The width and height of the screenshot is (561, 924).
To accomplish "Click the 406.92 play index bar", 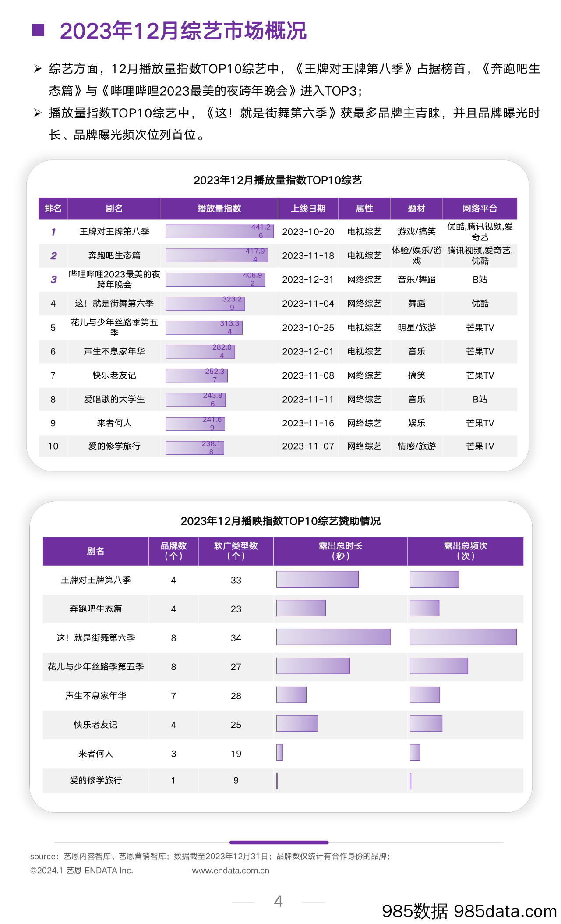I will (x=215, y=280).
